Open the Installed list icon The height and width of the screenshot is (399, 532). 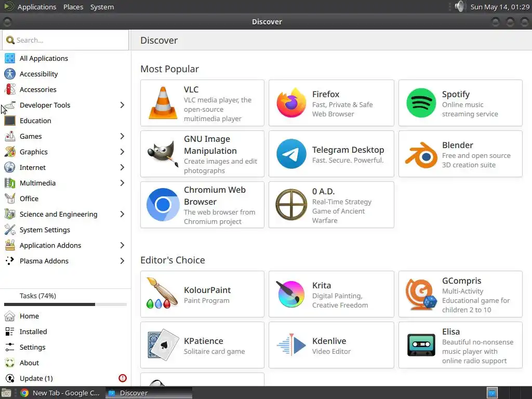pyautogui.click(x=10, y=331)
